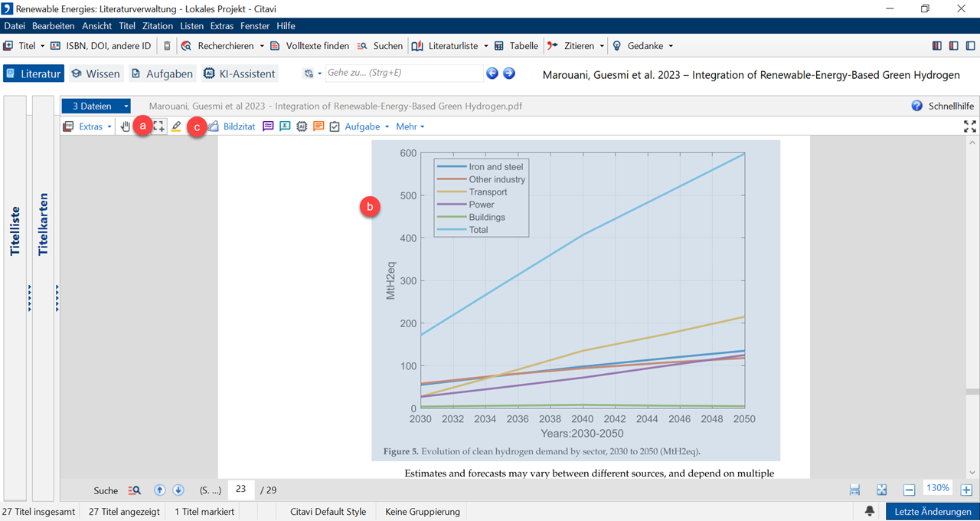
Task: Click the purple comment annotation icon
Action: (268, 126)
